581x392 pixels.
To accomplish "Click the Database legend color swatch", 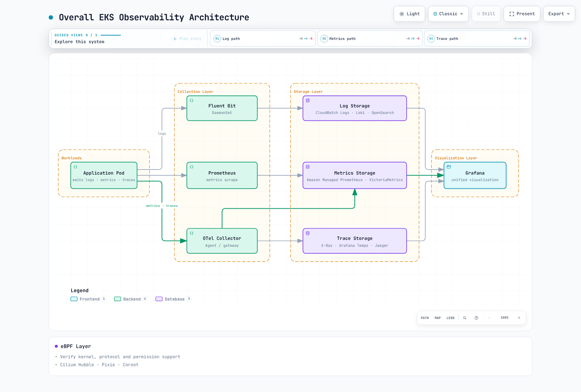I will click(x=159, y=299).
